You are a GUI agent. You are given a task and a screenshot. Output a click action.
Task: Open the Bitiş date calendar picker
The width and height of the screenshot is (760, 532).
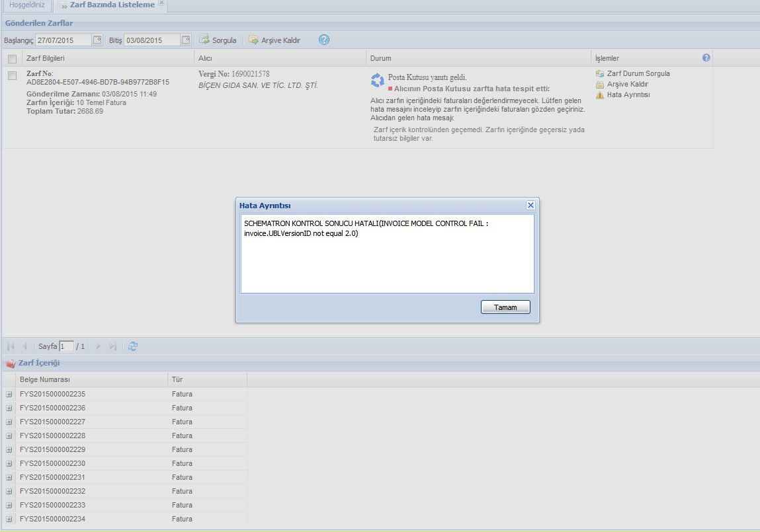tap(186, 40)
